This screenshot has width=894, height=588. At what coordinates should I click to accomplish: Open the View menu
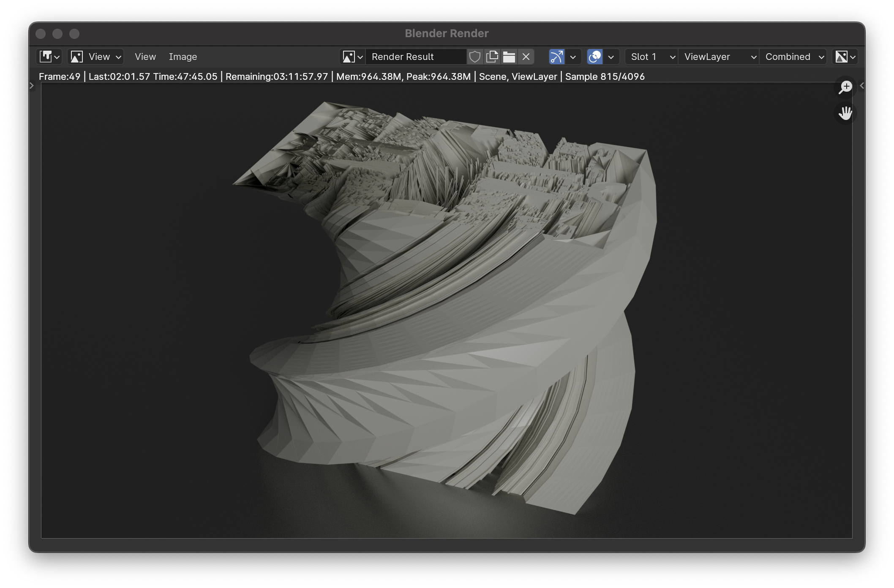coord(145,57)
